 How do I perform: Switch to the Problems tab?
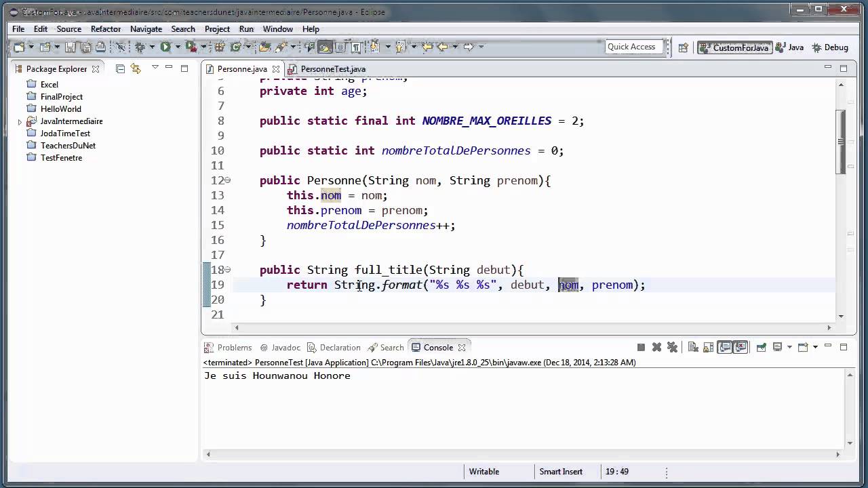(229, 347)
